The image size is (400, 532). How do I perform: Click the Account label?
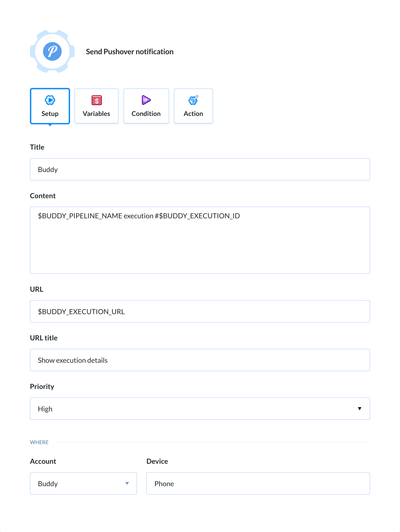tap(43, 461)
